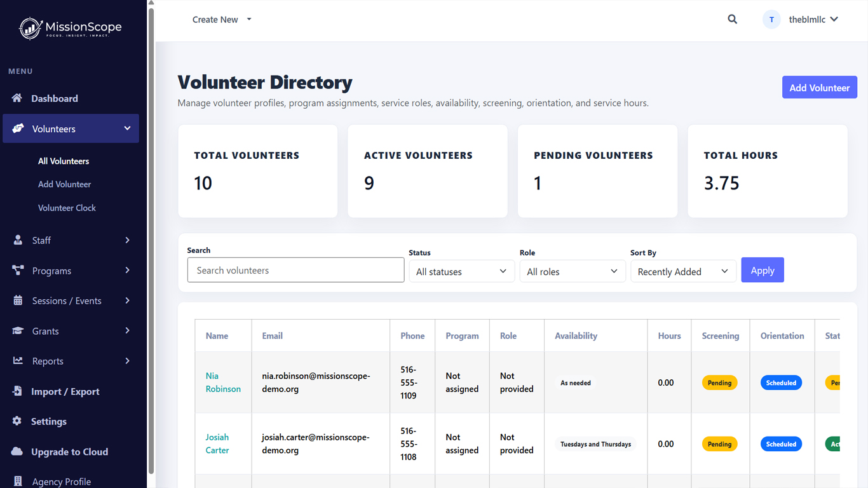Click the user avatar circle T
Image resolution: width=868 pixels, height=488 pixels.
click(x=771, y=20)
